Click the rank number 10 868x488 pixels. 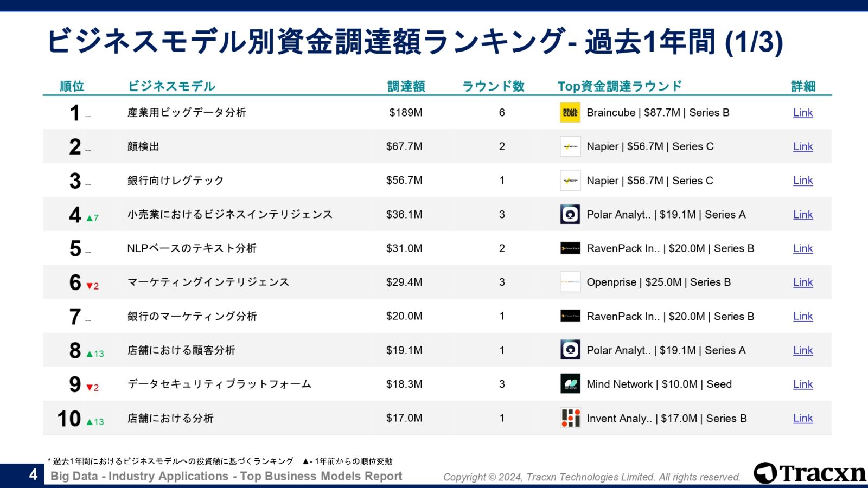[x=69, y=419]
